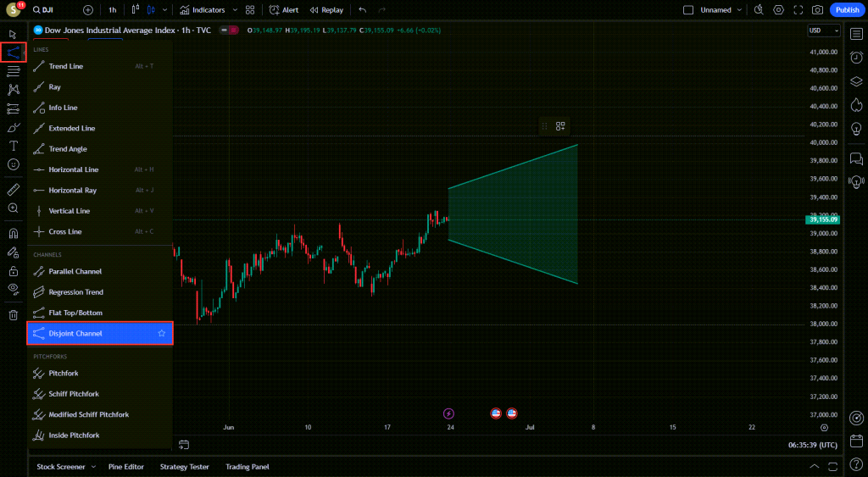Start bar Replay
The width and height of the screenshot is (868, 477).
click(326, 10)
